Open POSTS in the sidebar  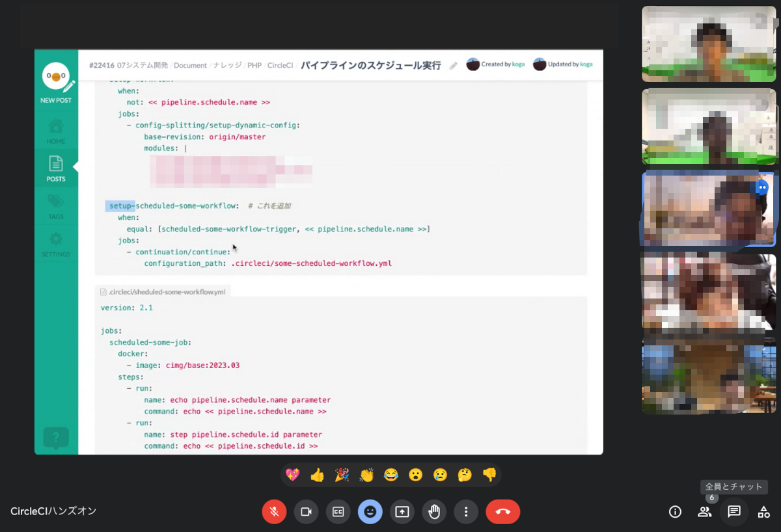tap(56, 168)
